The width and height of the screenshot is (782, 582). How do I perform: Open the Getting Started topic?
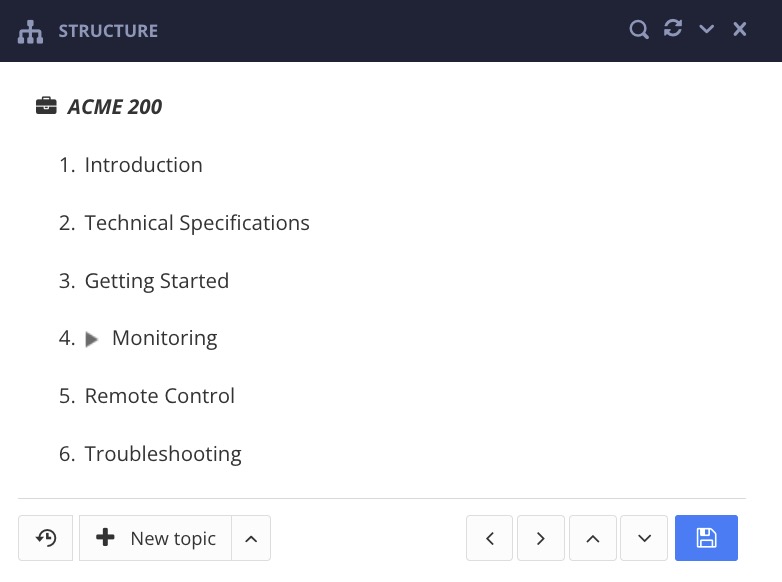pyautogui.click(x=157, y=281)
